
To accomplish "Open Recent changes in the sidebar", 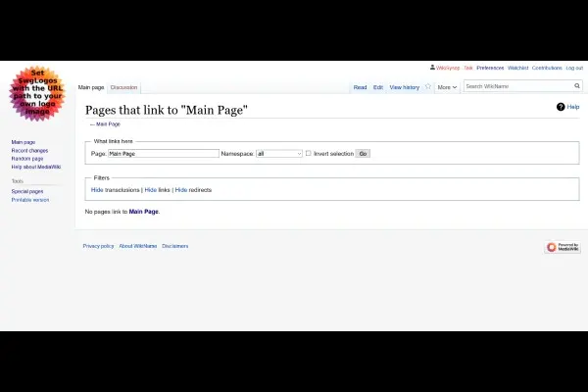I will coord(29,151).
